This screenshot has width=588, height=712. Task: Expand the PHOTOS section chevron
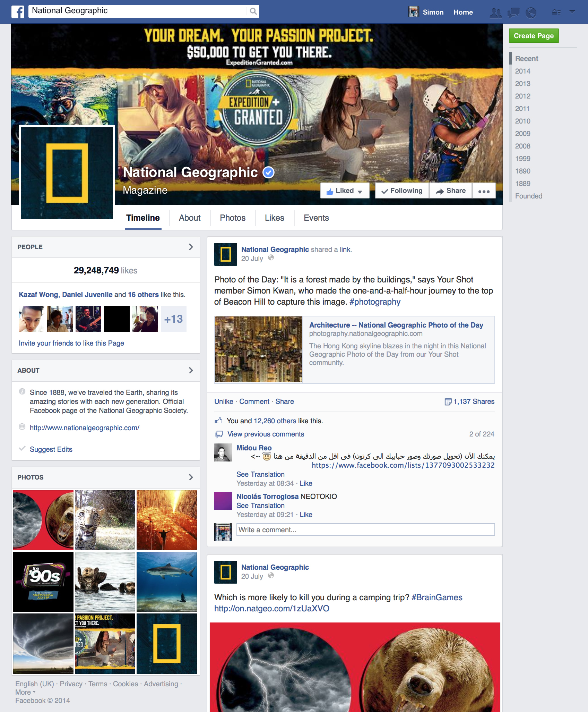point(191,477)
